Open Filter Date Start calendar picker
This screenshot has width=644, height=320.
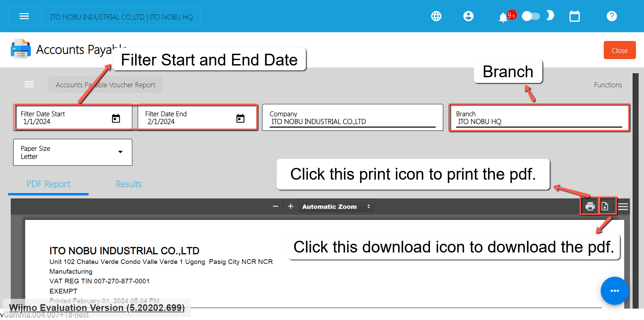click(116, 118)
